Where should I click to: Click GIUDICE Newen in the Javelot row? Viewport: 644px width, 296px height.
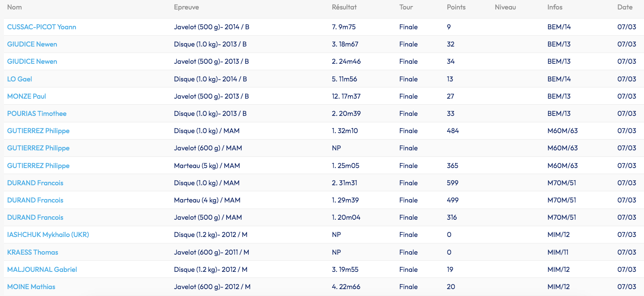click(32, 62)
